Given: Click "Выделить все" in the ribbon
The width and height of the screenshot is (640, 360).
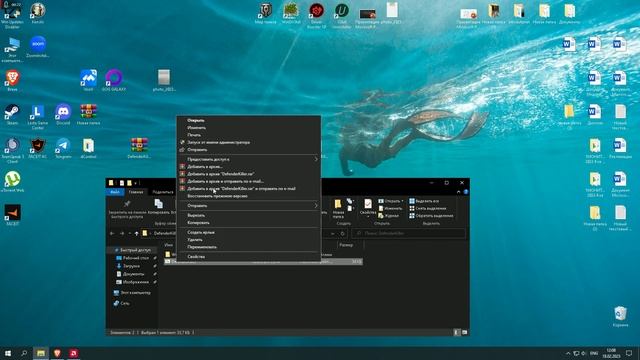Looking at the screenshot, I should [x=424, y=201].
